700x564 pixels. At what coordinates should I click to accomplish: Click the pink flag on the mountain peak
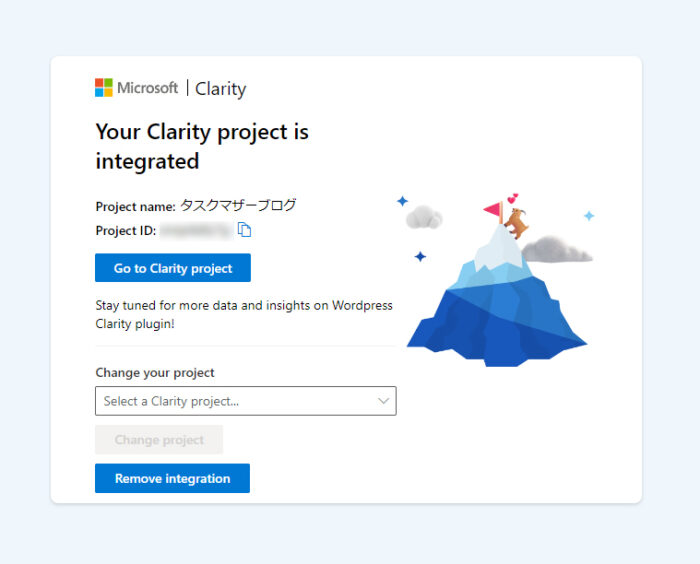click(x=493, y=210)
